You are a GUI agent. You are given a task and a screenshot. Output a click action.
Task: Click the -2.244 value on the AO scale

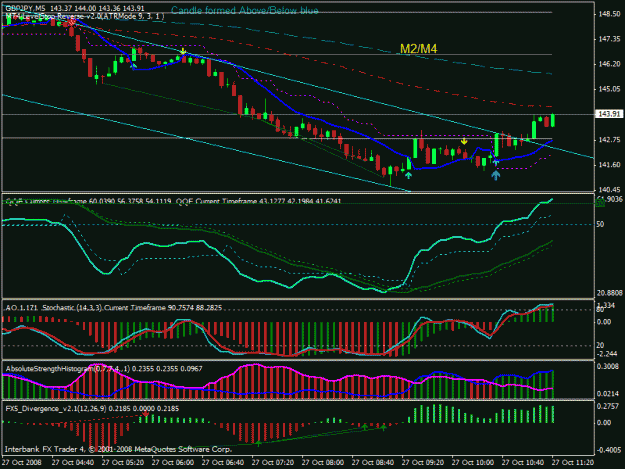[x=607, y=354]
